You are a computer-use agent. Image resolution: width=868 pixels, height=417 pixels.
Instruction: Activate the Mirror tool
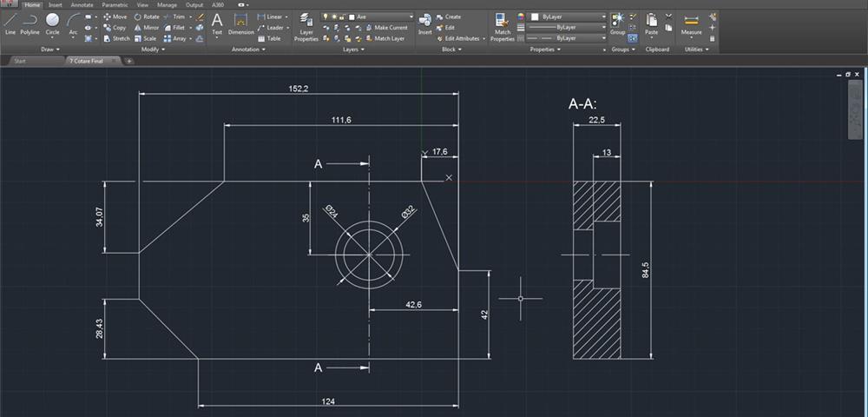pos(146,27)
